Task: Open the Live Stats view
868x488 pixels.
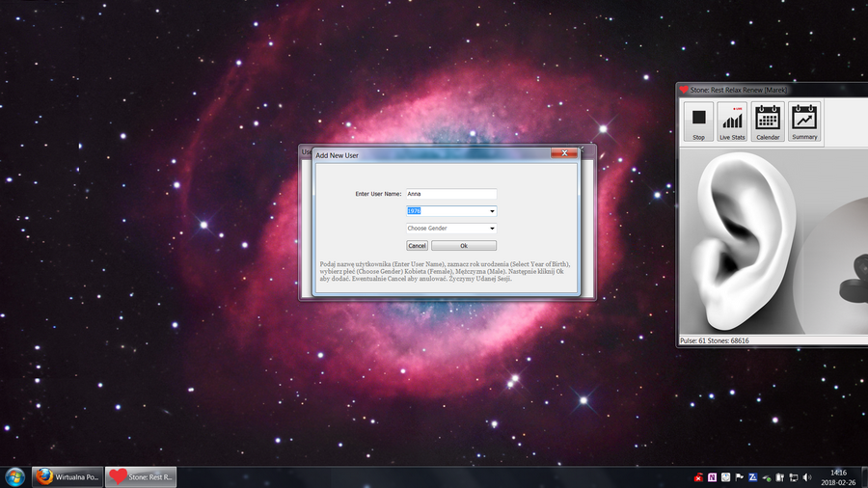Action: pyautogui.click(x=732, y=122)
